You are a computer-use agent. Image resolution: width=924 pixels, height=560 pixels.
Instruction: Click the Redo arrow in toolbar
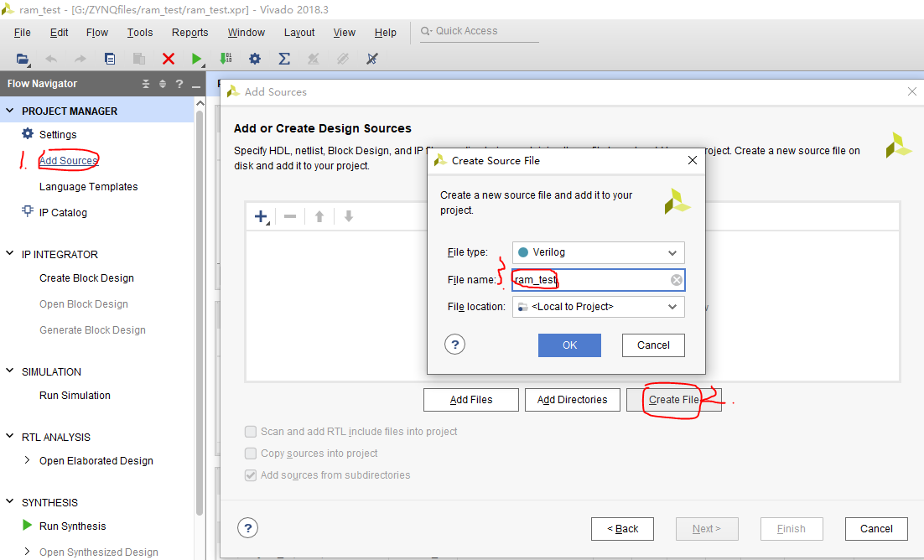(x=80, y=59)
